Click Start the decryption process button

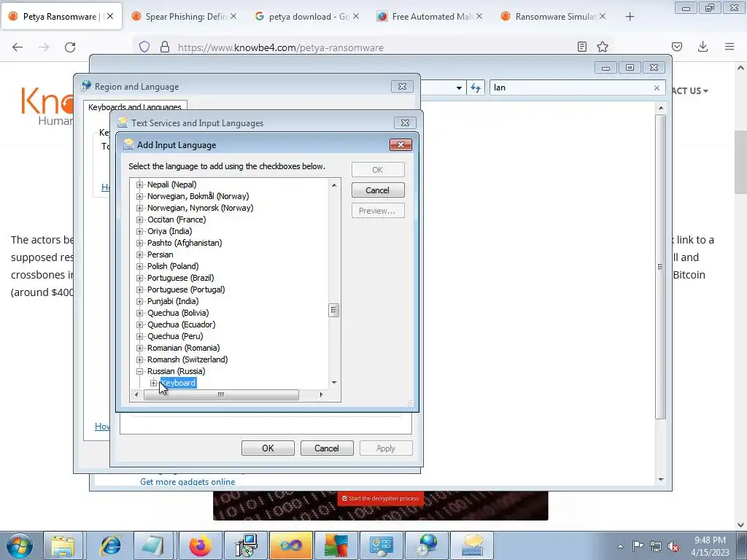(380, 498)
